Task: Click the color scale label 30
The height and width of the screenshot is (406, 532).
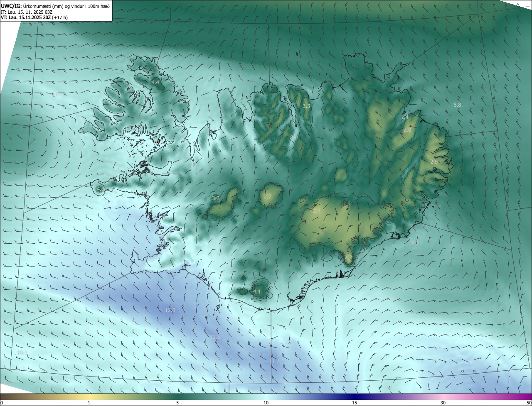Action: click(x=443, y=403)
